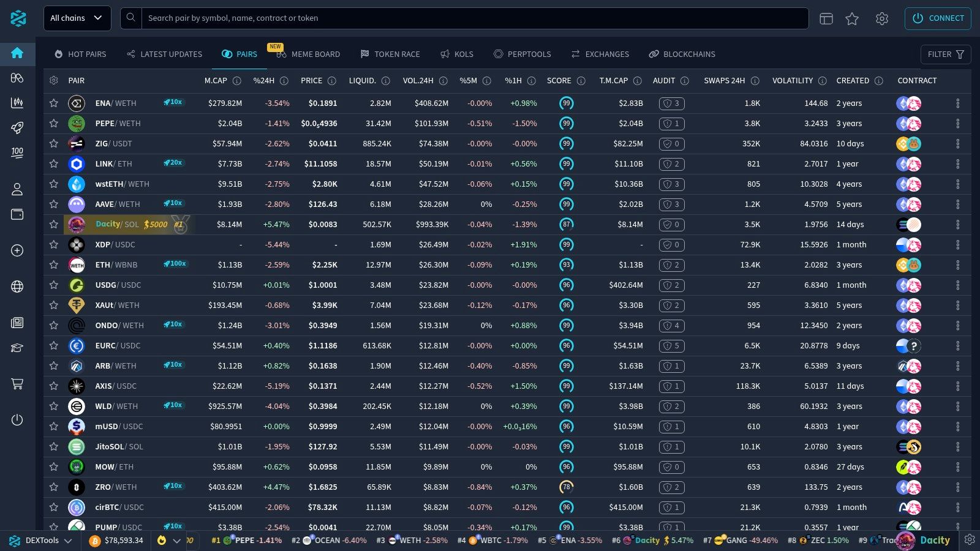Screen dimensions: 980x551
Task: Switch to HOT PAIRS tab
Action: [80, 54]
